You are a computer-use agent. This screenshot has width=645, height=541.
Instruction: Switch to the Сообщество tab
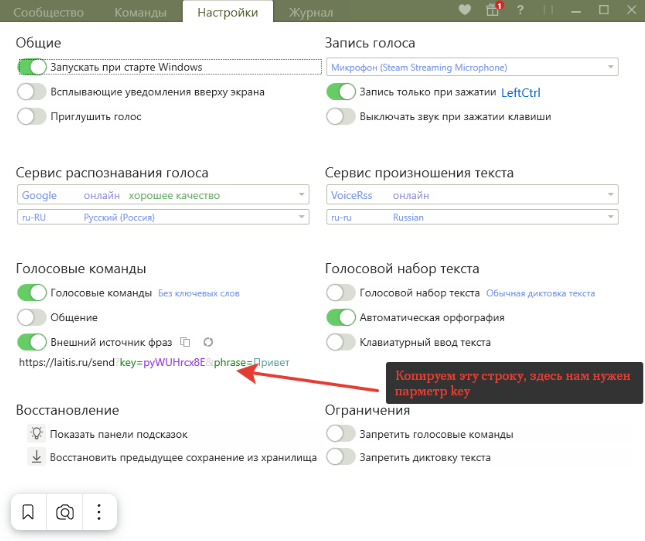[48, 12]
